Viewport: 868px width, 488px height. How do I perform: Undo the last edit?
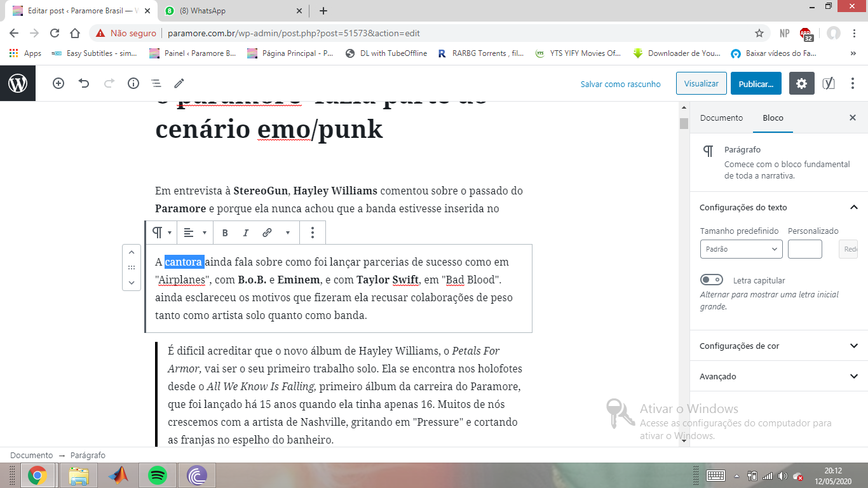tap(84, 83)
